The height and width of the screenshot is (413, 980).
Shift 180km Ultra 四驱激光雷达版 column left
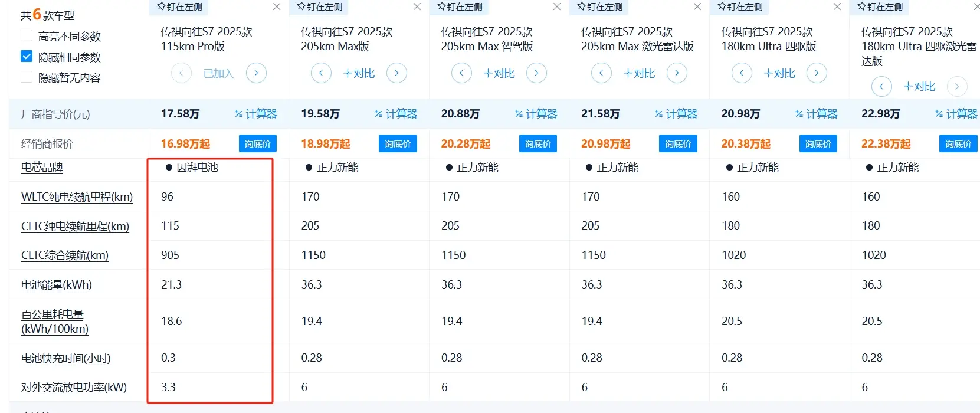coord(881,86)
